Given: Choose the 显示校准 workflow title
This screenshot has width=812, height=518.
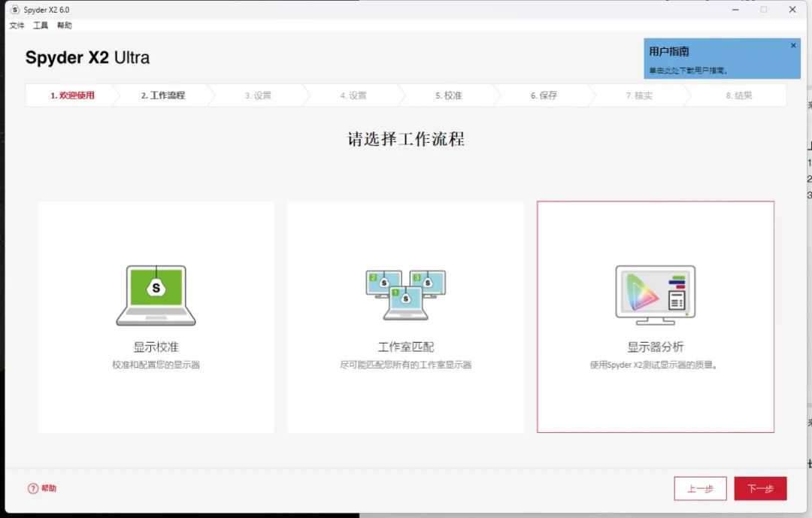Looking at the screenshot, I should pyautogui.click(x=156, y=347).
